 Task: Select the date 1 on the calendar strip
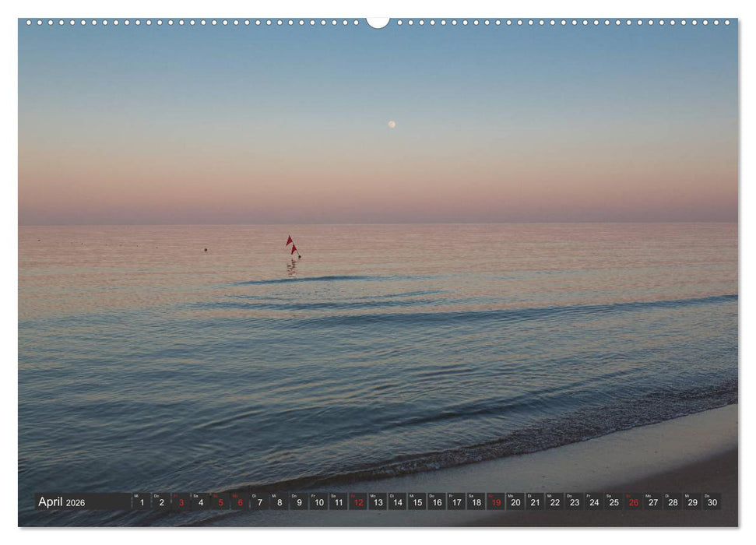tap(142, 504)
